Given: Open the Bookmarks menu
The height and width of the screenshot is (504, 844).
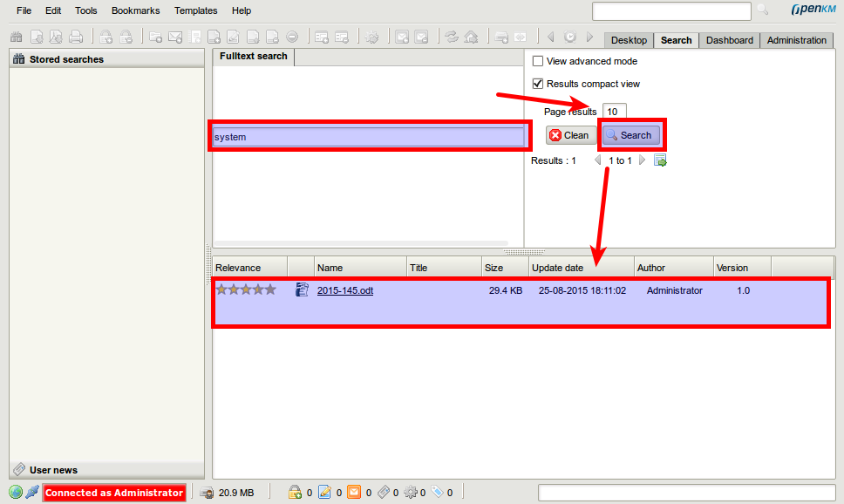Looking at the screenshot, I should 135,10.
